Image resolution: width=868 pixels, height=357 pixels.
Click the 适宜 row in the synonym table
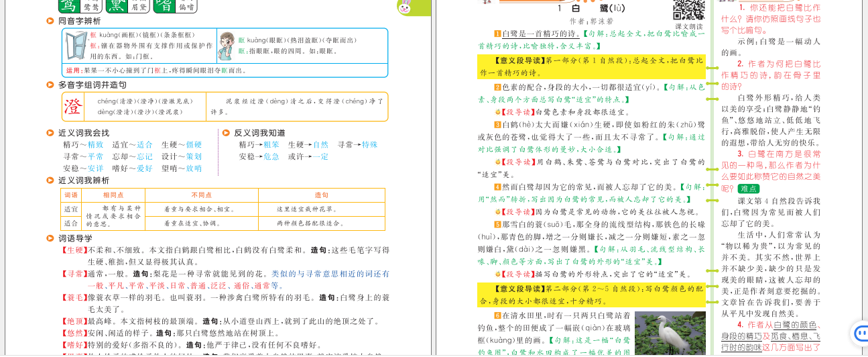tap(70, 209)
